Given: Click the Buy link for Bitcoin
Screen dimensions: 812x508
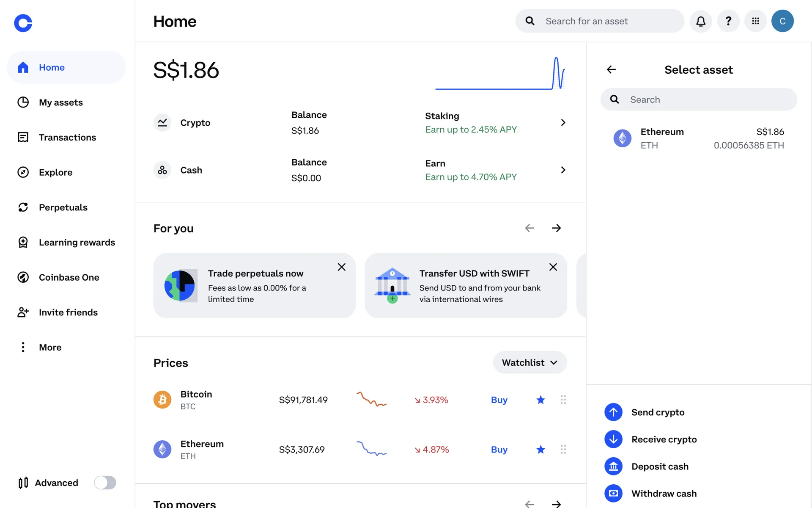Looking at the screenshot, I should point(499,400).
